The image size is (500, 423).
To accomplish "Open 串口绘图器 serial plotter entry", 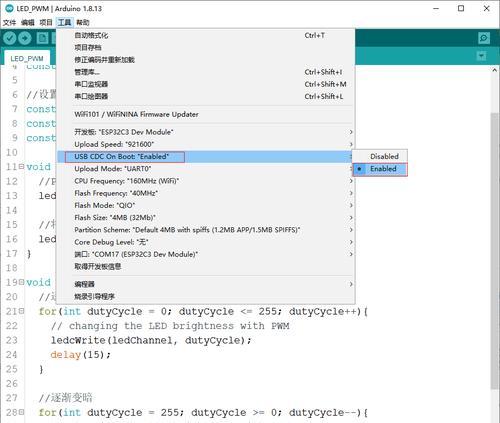I will [x=205, y=96].
